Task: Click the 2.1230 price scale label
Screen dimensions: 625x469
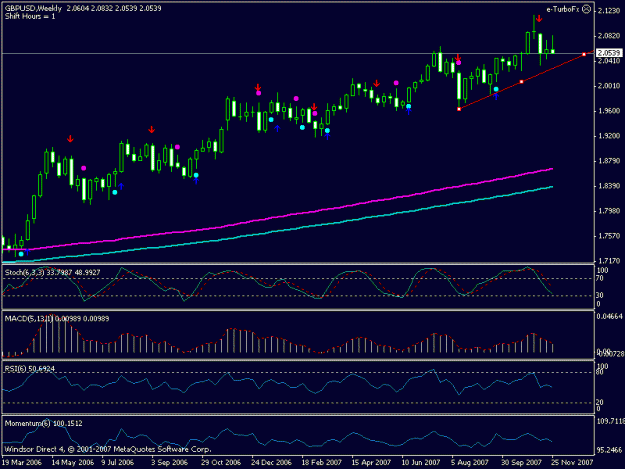Action: 609,11
